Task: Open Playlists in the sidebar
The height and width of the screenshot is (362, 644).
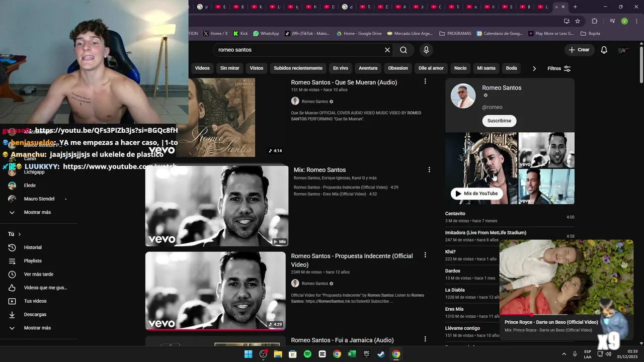Action: pos(33,261)
